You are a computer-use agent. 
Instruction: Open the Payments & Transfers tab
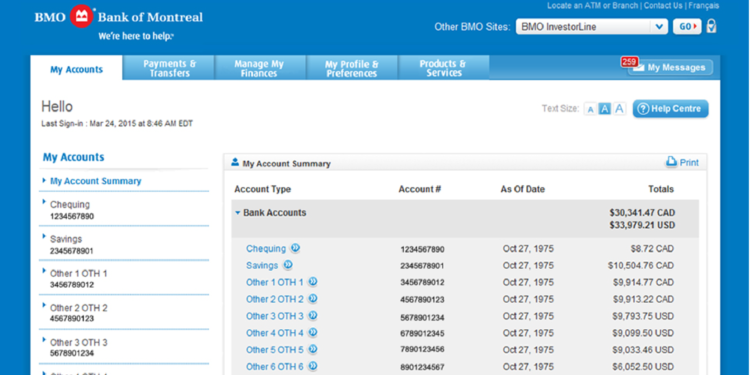coord(169,68)
